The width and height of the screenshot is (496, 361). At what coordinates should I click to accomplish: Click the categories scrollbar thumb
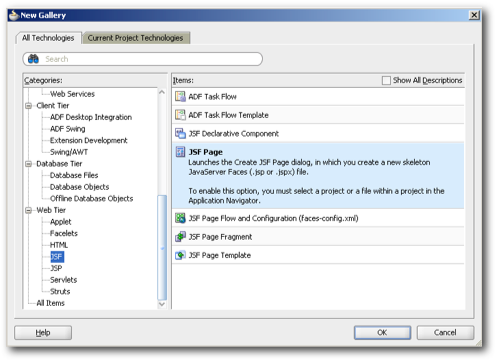click(162, 247)
